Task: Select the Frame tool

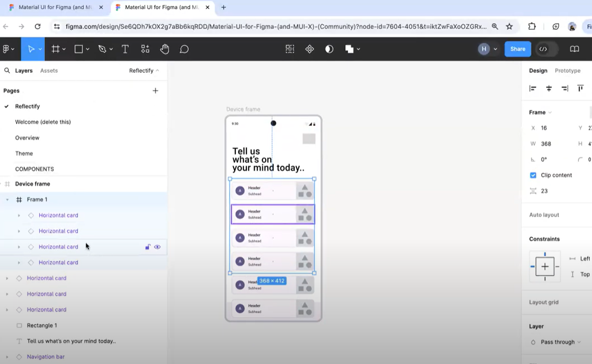Action: tap(55, 49)
